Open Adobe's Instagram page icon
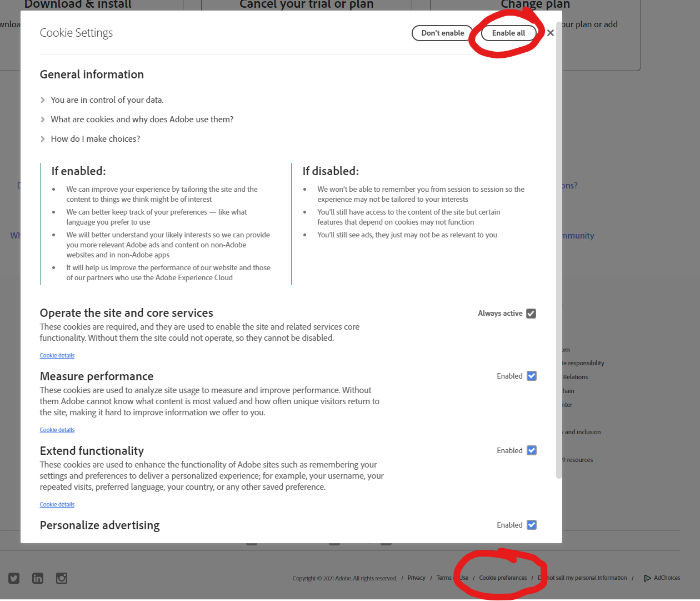Image resolution: width=700 pixels, height=601 pixels. [61, 578]
